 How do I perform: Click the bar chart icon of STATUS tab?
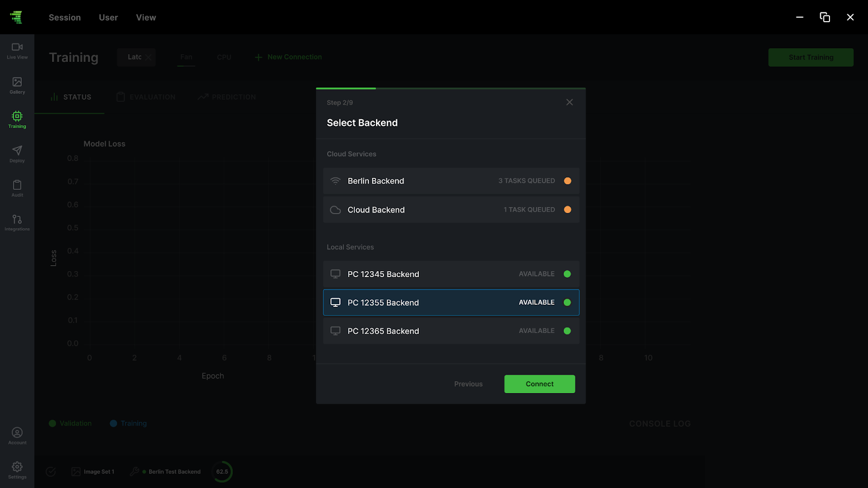(x=54, y=97)
